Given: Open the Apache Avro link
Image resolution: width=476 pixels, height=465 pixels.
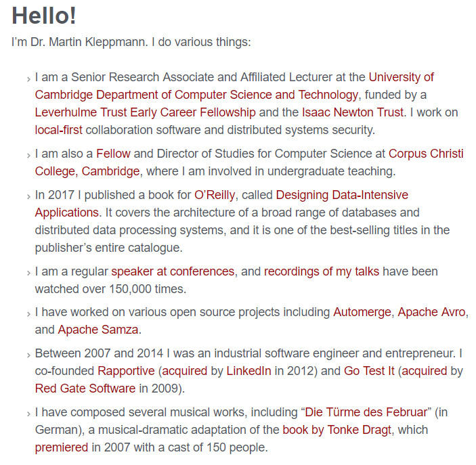Looking at the screenshot, I should (431, 313).
